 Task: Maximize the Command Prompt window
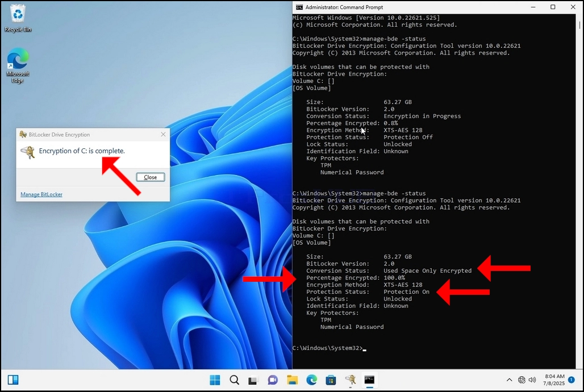click(553, 7)
